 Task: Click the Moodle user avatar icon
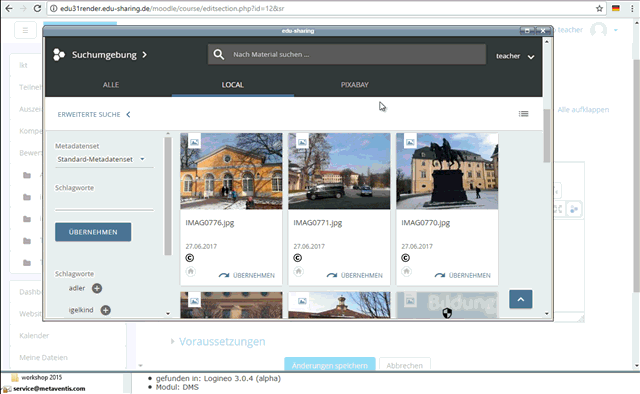click(x=598, y=30)
